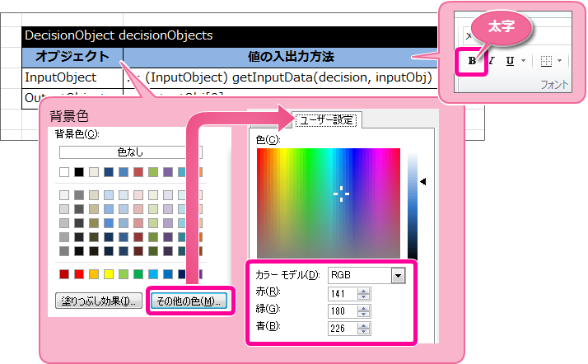
Task: Choose 色なし (no color) button
Action: [130, 152]
